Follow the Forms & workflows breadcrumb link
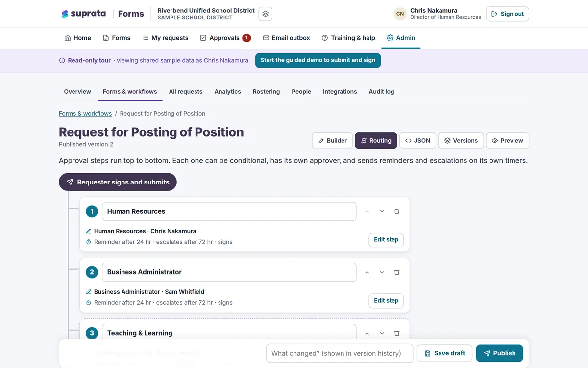588x368 pixels. pyautogui.click(x=85, y=114)
